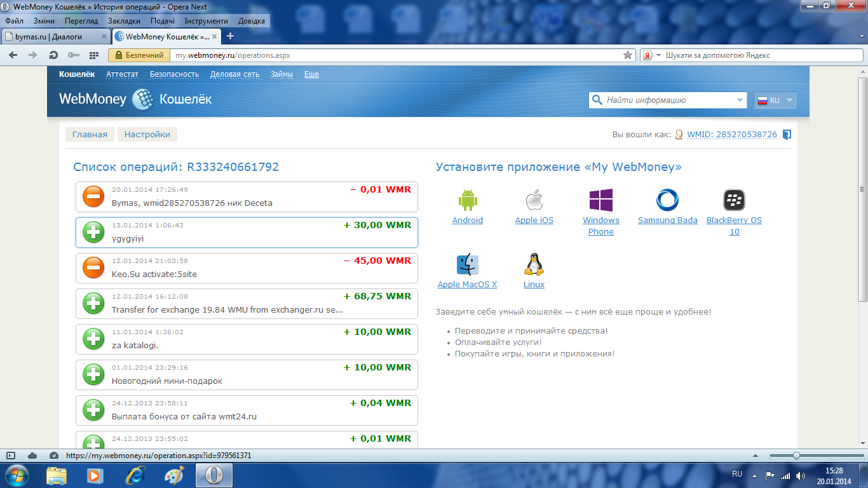Click the logout door icon beside WMID
This screenshot has width=868, height=488.
787,135
